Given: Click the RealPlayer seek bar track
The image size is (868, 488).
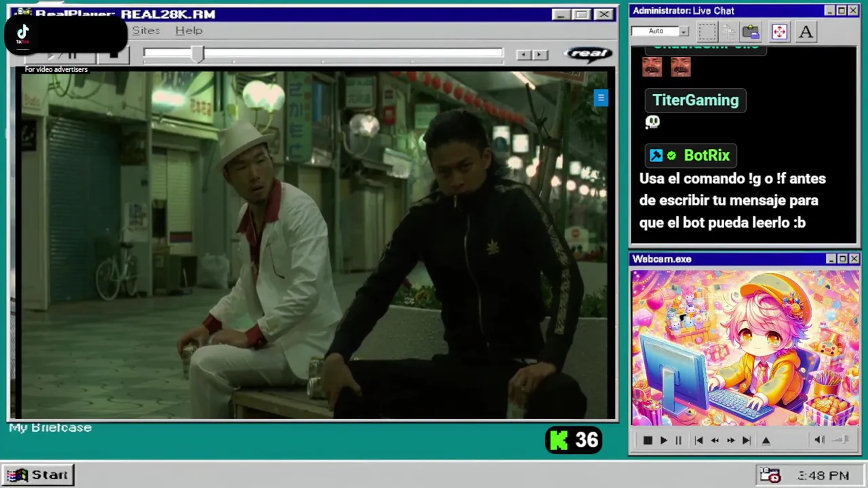Looking at the screenshot, I should click(x=323, y=54).
